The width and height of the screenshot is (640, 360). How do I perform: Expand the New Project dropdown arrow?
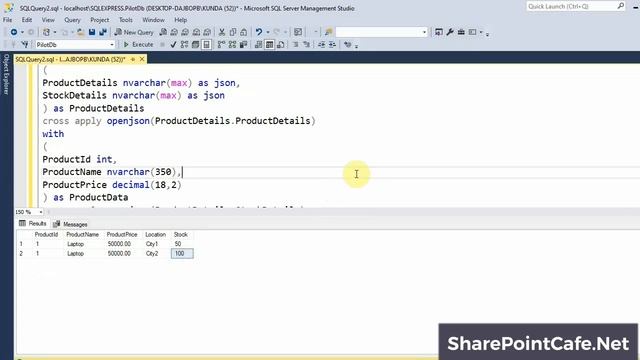tap(55, 32)
